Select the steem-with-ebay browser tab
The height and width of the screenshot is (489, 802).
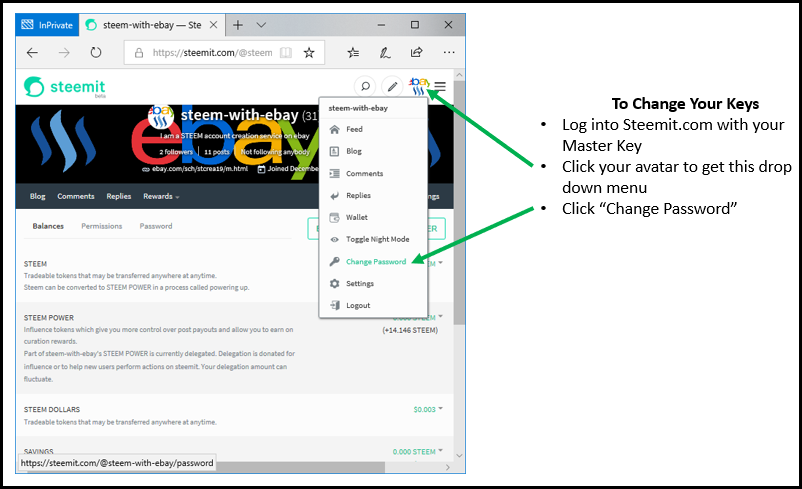pyautogui.click(x=152, y=25)
